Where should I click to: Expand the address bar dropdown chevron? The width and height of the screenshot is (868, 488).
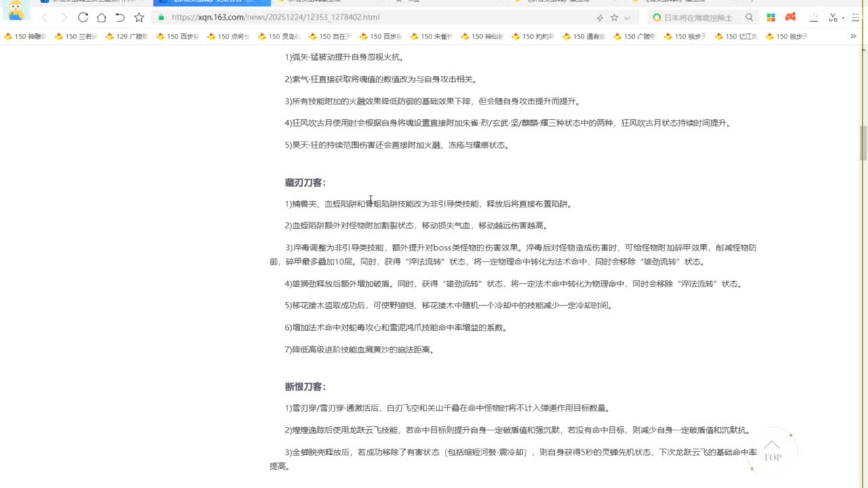coord(627,18)
